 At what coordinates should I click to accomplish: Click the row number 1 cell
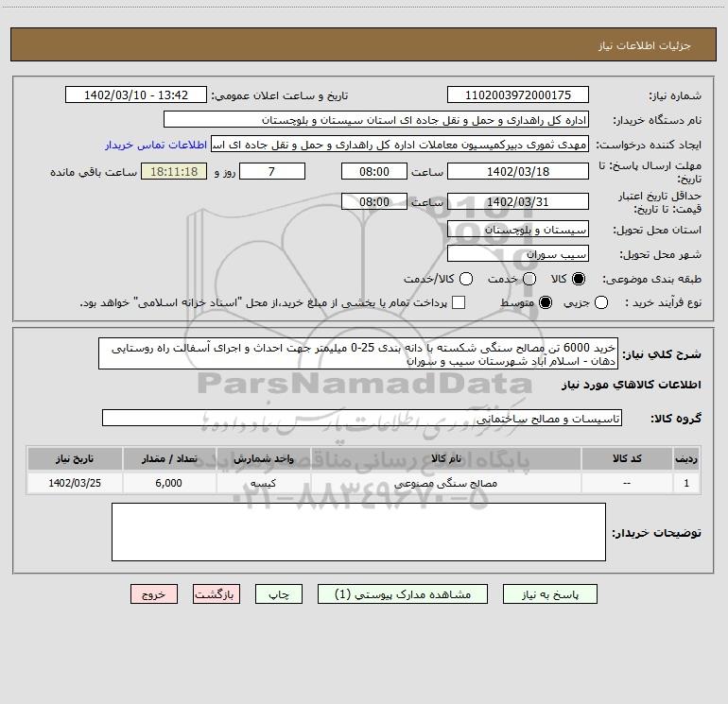point(686,483)
